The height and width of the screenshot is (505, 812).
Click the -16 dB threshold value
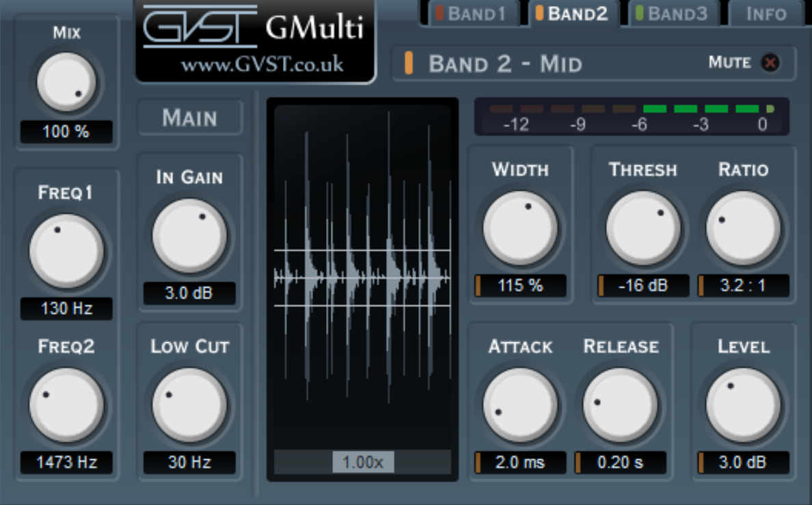click(x=643, y=286)
